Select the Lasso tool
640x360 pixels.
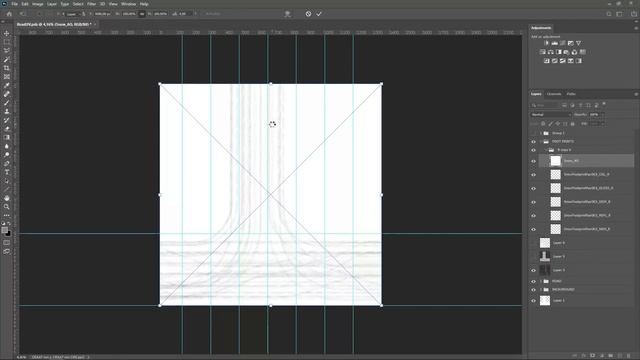[x=7, y=51]
